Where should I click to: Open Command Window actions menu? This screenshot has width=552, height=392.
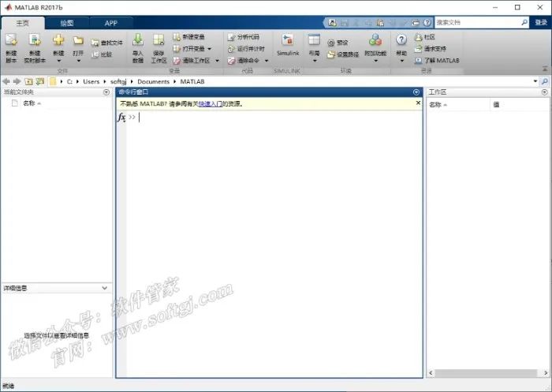416,92
